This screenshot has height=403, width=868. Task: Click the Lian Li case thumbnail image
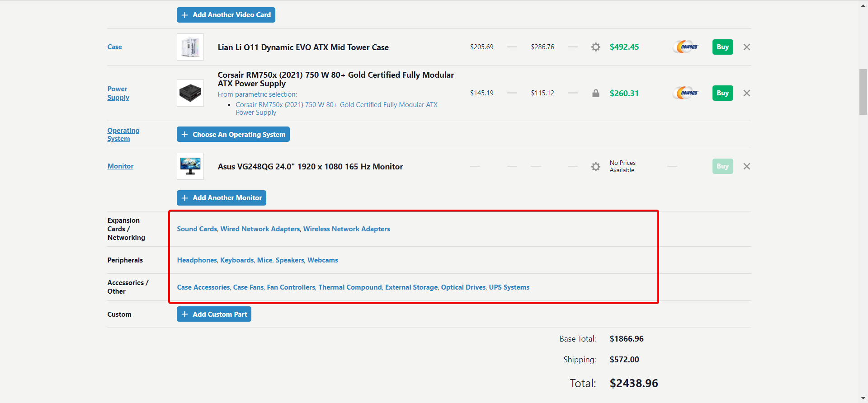click(x=190, y=47)
